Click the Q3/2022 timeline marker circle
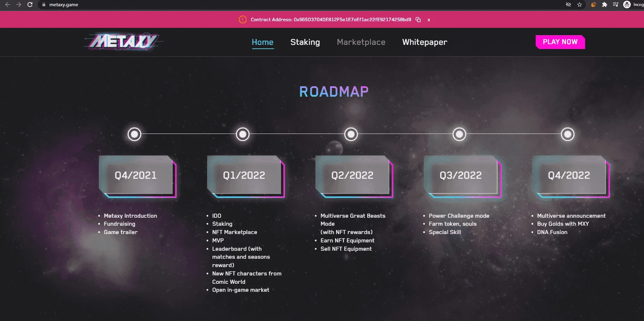The width and height of the screenshot is (644, 321). 459,134
